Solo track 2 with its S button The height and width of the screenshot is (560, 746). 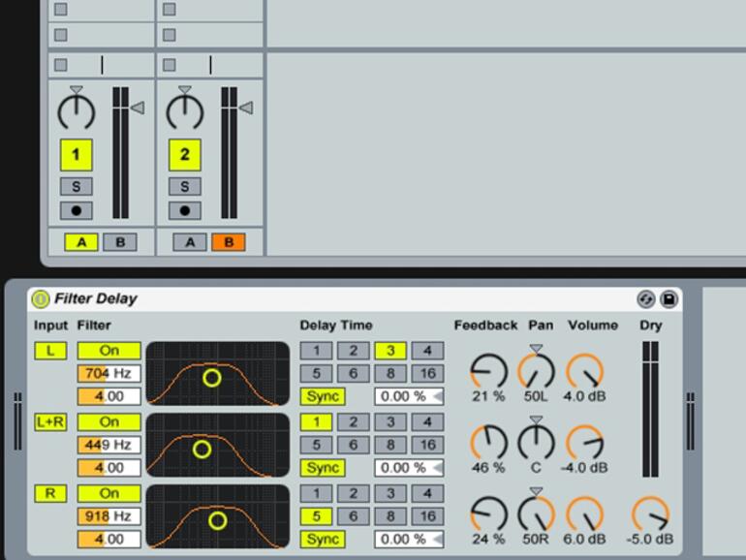coord(185,186)
